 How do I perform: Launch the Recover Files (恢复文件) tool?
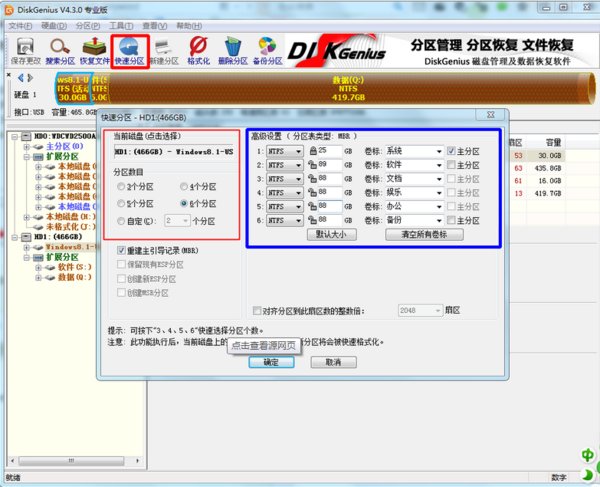94,51
